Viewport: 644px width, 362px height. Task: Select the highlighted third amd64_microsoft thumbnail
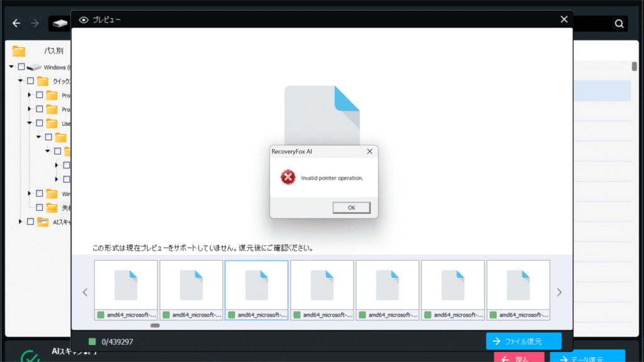point(257,290)
